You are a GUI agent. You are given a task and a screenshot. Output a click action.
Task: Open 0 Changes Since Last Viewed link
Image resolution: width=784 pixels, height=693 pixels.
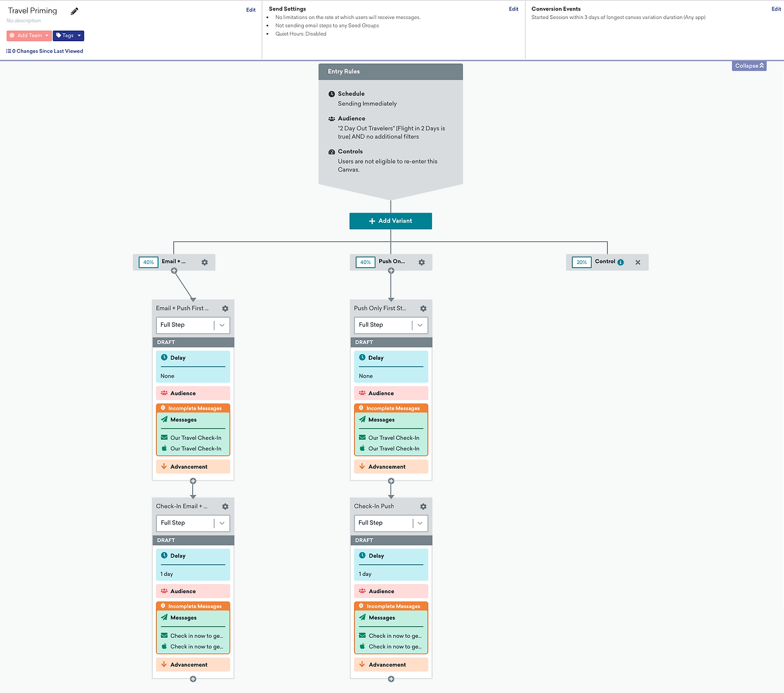(45, 51)
